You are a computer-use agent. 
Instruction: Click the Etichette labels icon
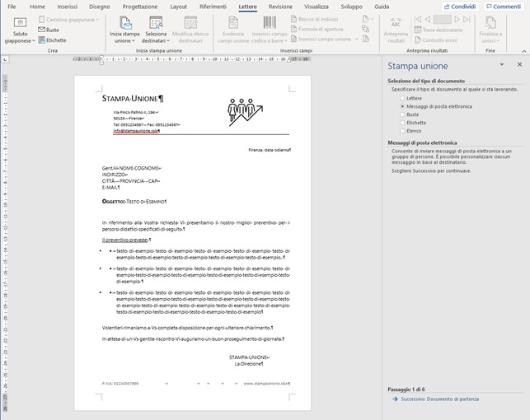[x=41, y=40]
